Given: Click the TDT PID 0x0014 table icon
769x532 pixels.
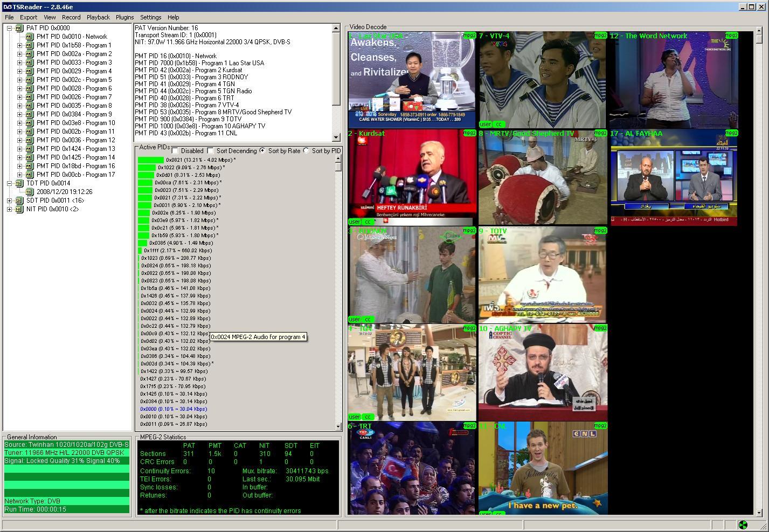Looking at the screenshot, I should click(19, 183).
